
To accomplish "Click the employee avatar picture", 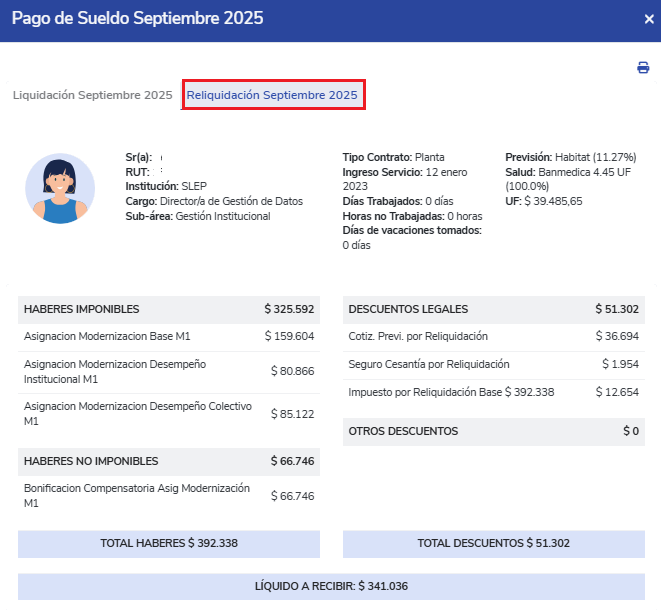I will point(60,188).
